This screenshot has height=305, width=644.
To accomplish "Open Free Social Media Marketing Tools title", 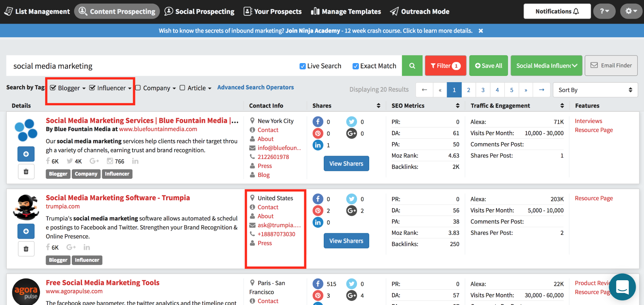I will coord(102,282).
